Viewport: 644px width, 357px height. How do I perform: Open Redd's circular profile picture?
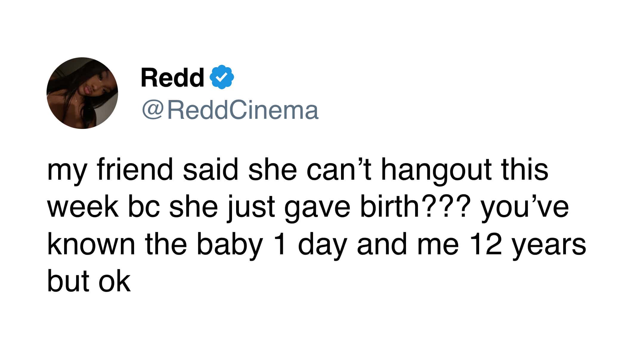coord(82,93)
